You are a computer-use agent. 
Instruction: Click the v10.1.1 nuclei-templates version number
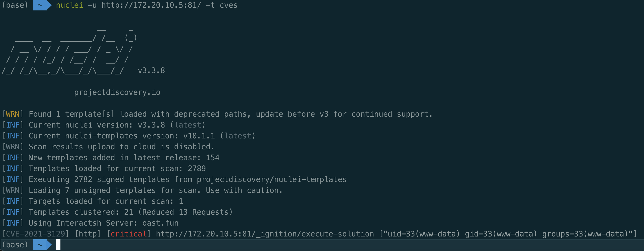199,136
